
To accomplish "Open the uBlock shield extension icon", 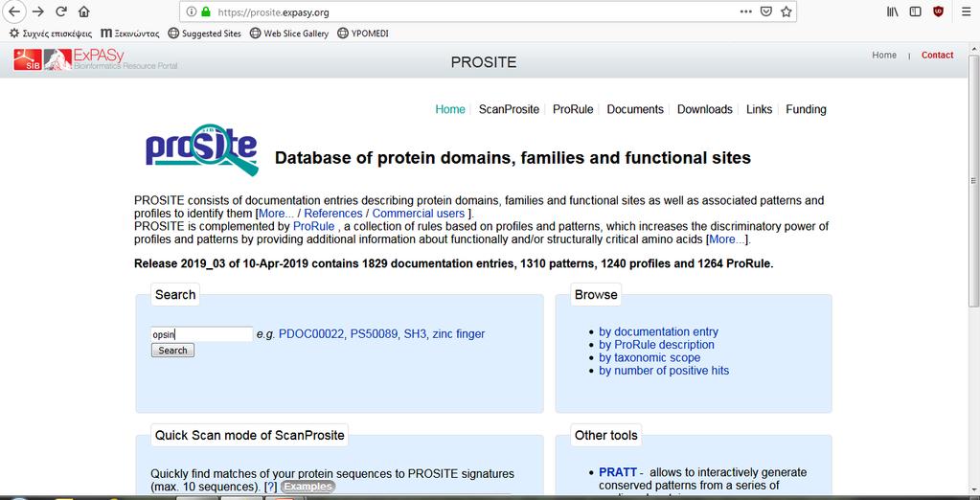I will (x=938, y=11).
